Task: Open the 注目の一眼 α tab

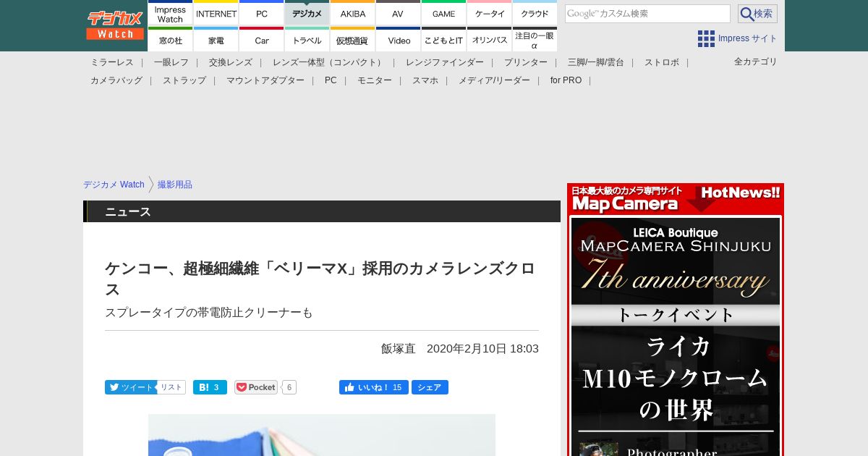Action: coord(535,40)
